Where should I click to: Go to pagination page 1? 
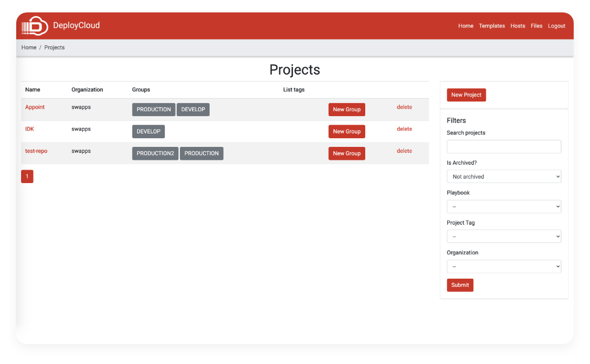pos(27,177)
